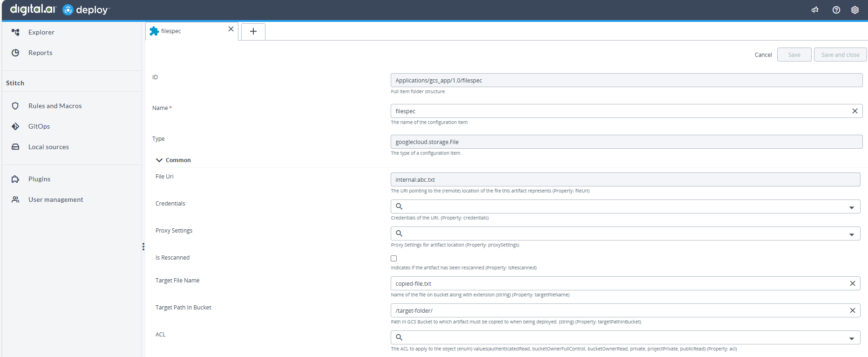Open the settings gear icon
The image size is (868, 357).
[855, 10]
